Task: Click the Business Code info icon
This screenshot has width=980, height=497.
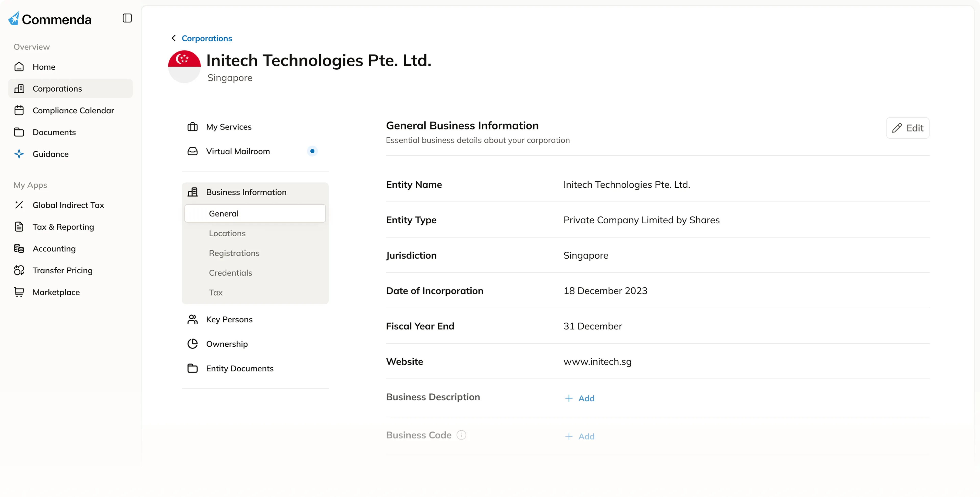Action: pyautogui.click(x=461, y=435)
